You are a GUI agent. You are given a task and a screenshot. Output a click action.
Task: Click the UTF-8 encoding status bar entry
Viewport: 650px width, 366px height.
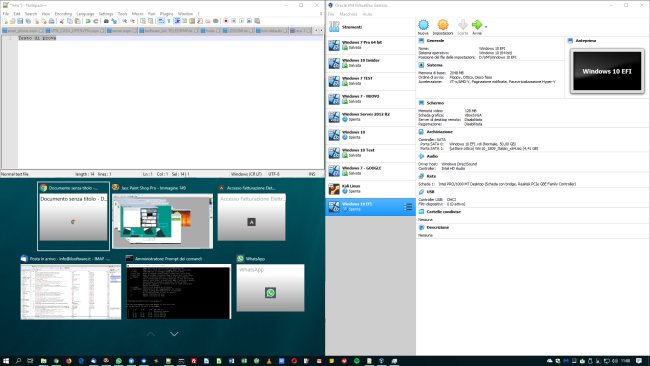[x=274, y=174]
